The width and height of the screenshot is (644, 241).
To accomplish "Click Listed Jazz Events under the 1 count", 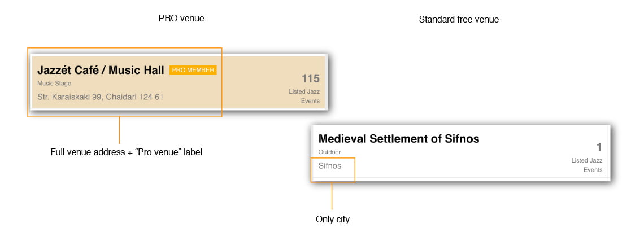I will 586,165.
